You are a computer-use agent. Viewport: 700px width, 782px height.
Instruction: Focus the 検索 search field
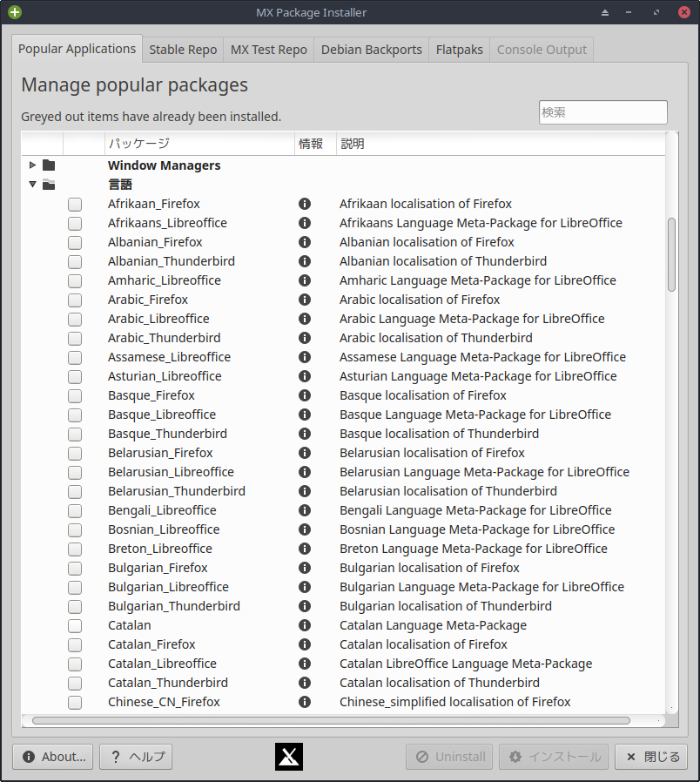tap(602, 112)
